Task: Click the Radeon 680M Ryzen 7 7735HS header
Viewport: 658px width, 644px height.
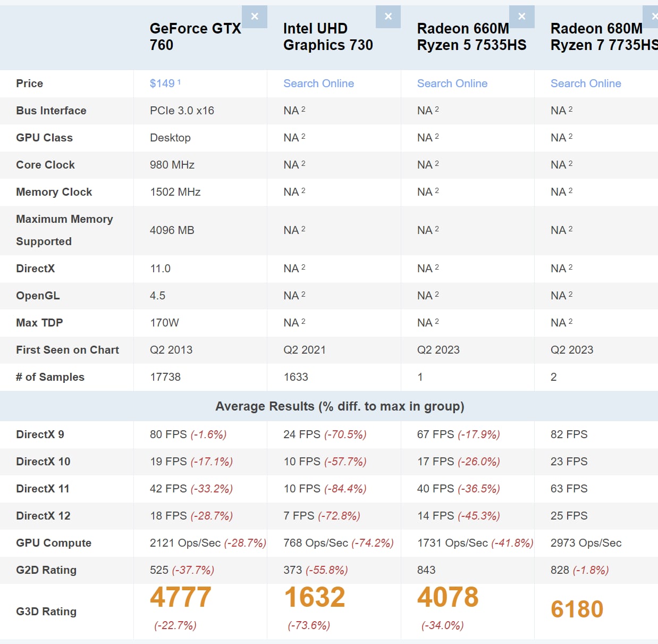Action: point(604,37)
